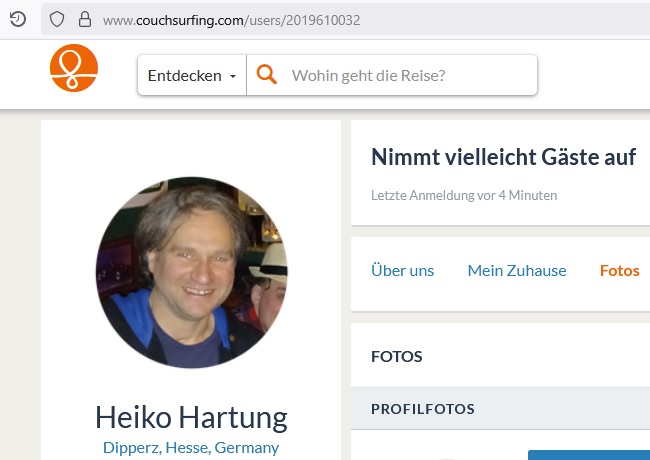Select the Fotos tab
Viewport: 650px width, 460px height.
click(619, 270)
